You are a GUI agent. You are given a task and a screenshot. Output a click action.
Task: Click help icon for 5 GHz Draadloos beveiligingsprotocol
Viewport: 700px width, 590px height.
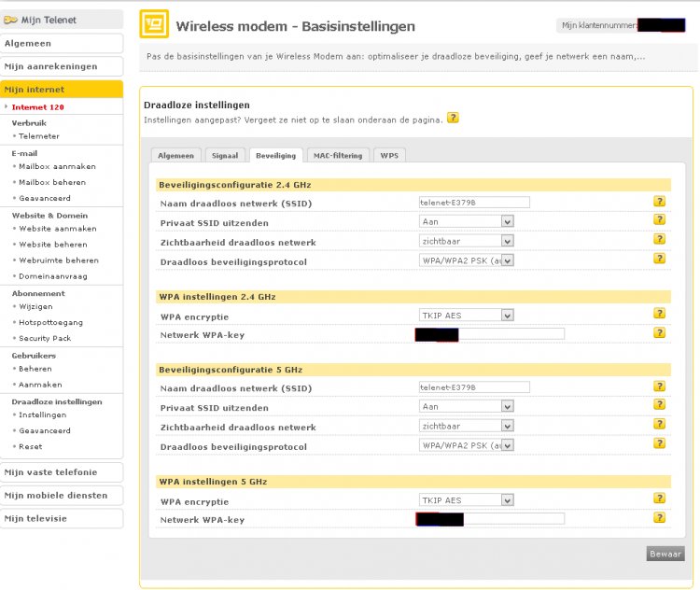(659, 445)
